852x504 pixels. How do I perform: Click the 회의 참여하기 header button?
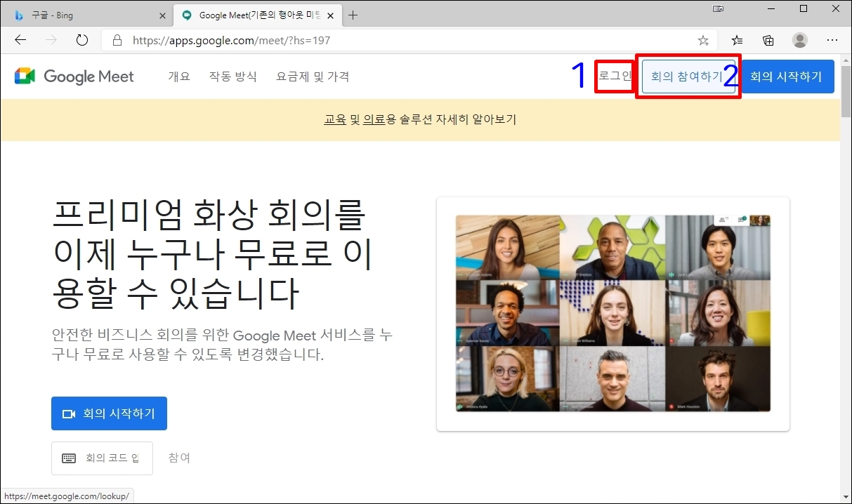(x=688, y=77)
